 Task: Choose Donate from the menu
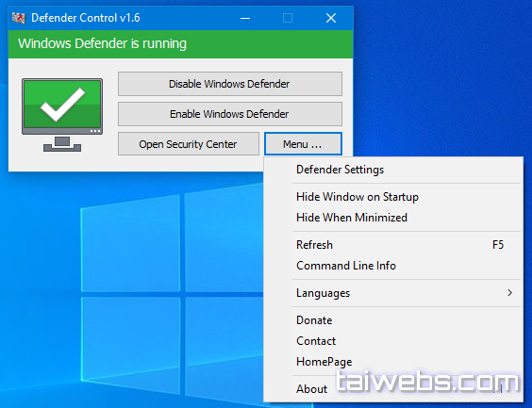(x=393, y=320)
